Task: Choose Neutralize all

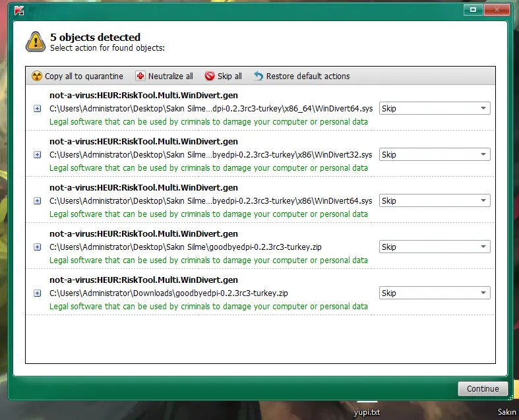Action: tap(164, 76)
